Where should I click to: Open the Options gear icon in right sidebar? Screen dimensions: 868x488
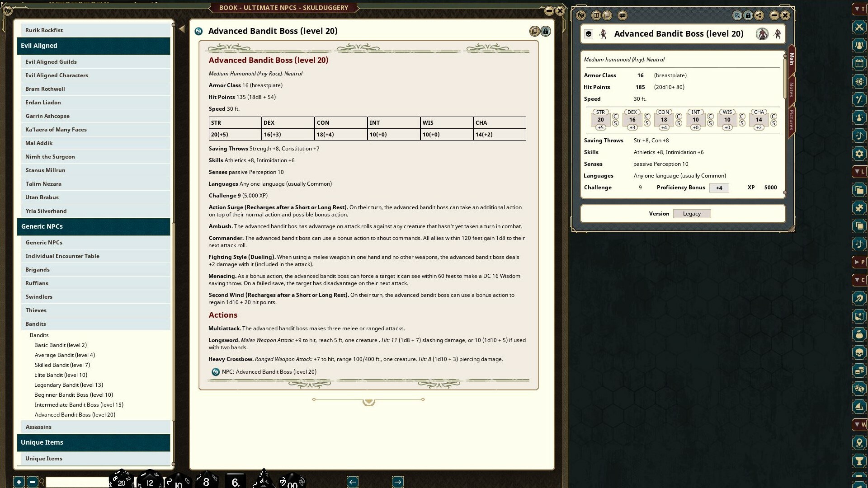pyautogui.click(x=859, y=154)
